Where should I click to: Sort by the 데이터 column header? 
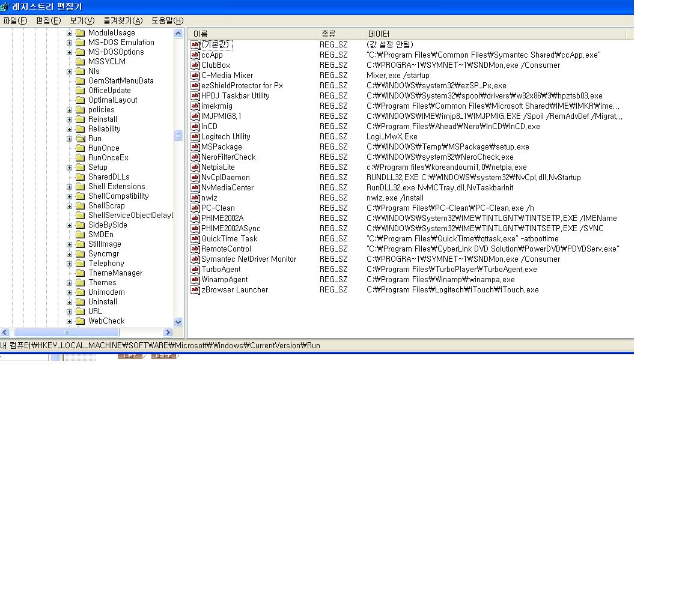click(x=494, y=34)
